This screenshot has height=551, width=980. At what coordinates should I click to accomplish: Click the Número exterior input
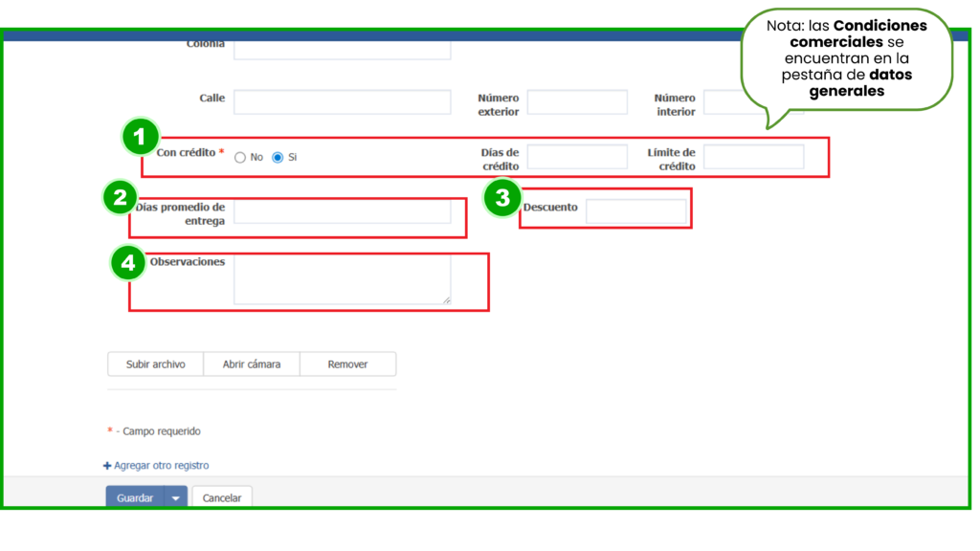tap(577, 102)
